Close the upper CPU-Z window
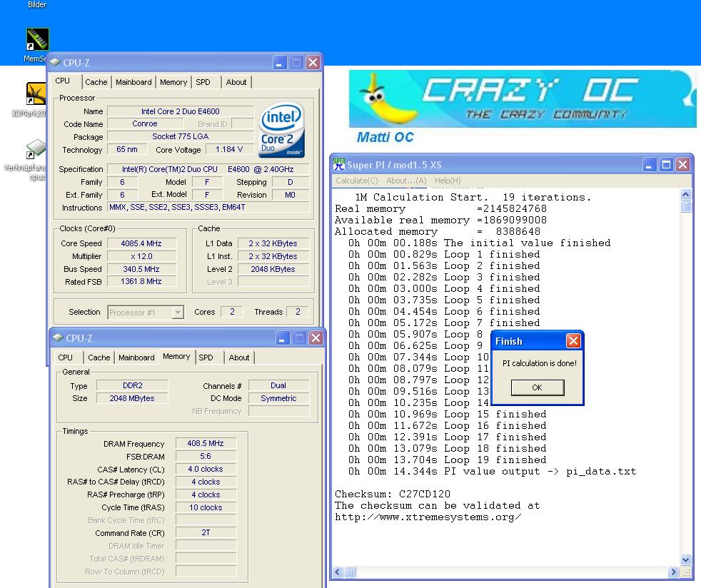The width and height of the screenshot is (701, 588). (x=313, y=63)
